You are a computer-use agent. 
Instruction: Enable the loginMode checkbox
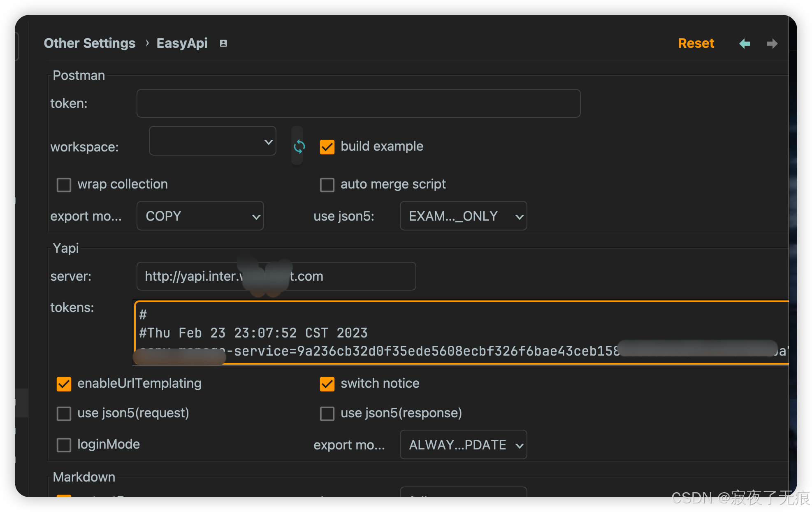pos(64,445)
